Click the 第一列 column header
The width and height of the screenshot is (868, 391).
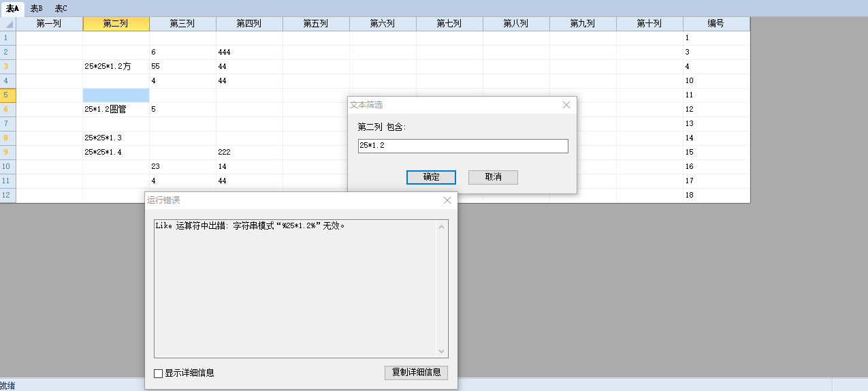click(49, 24)
